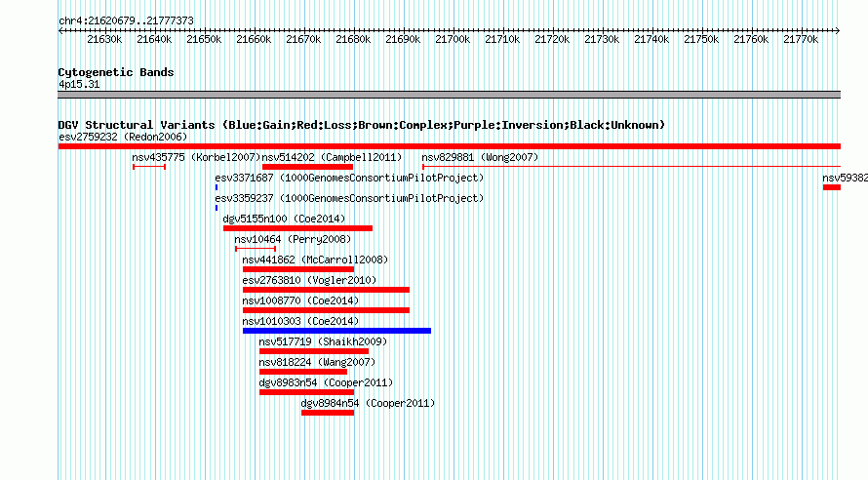The height and width of the screenshot is (480, 868).
Task: Select the dgv8984n54 red loss bar
Action: click(x=328, y=413)
